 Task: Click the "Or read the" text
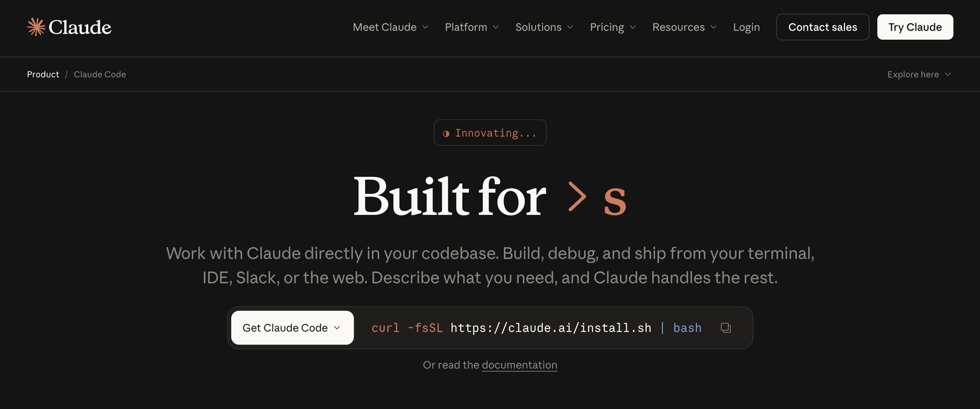click(451, 365)
